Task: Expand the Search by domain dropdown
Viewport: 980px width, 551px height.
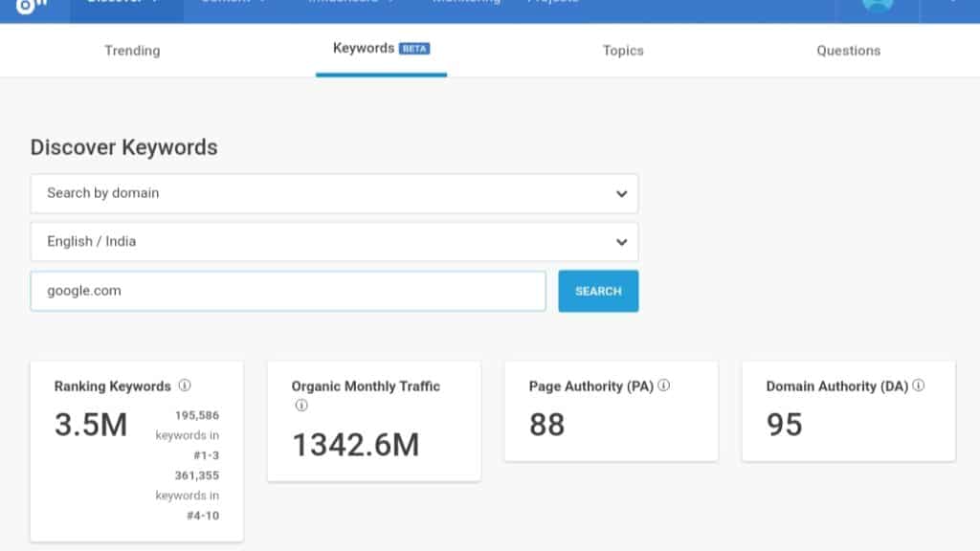Action: point(334,193)
